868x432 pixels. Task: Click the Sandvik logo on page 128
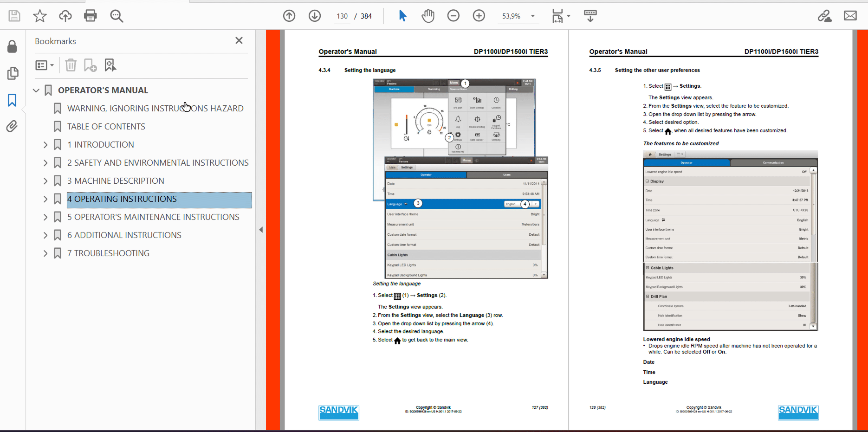click(x=798, y=413)
